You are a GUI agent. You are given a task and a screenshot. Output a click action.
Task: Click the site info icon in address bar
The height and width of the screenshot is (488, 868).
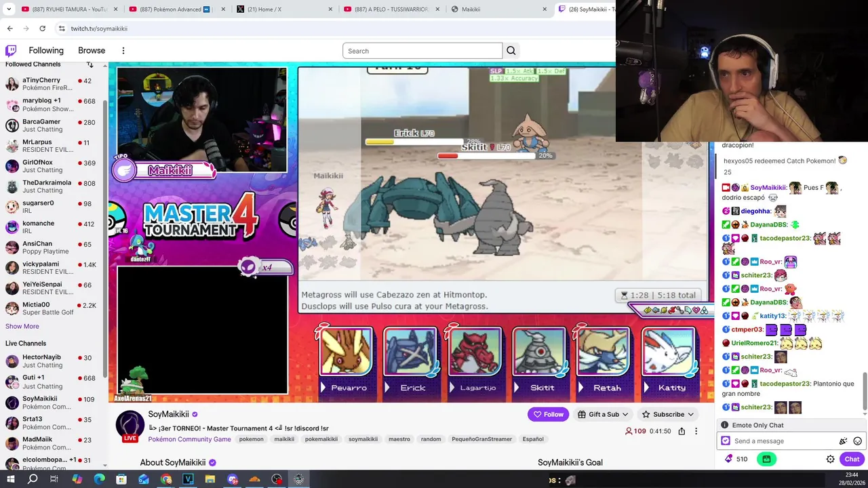pos(62,28)
